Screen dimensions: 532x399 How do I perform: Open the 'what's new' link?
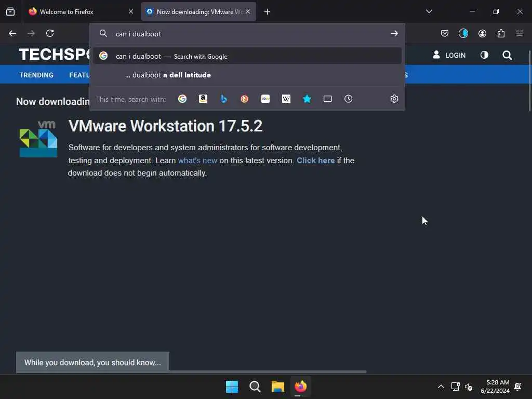tap(197, 161)
